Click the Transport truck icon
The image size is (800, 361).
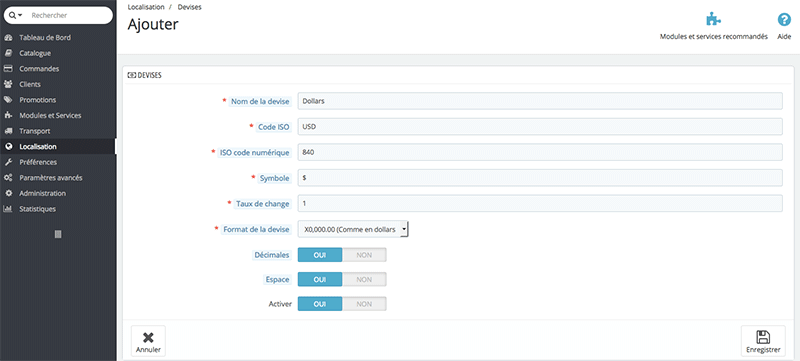(8, 131)
